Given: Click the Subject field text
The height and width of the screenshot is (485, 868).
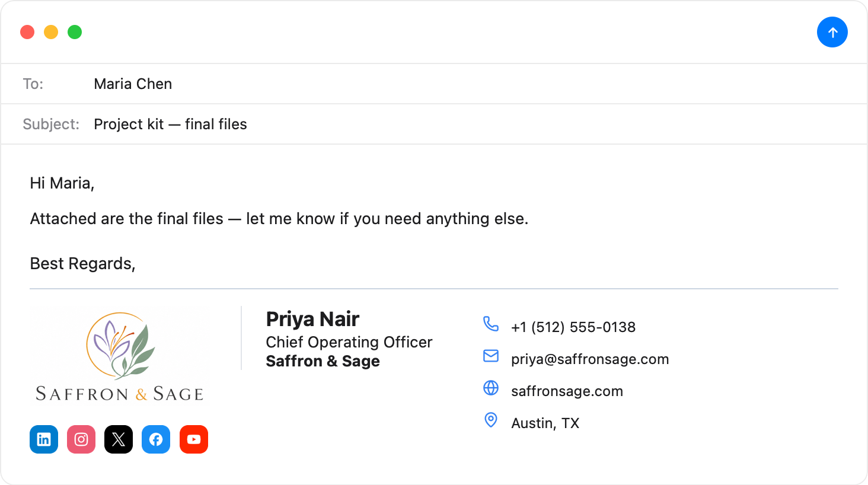Looking at the screenshot, I should (170, 124).
